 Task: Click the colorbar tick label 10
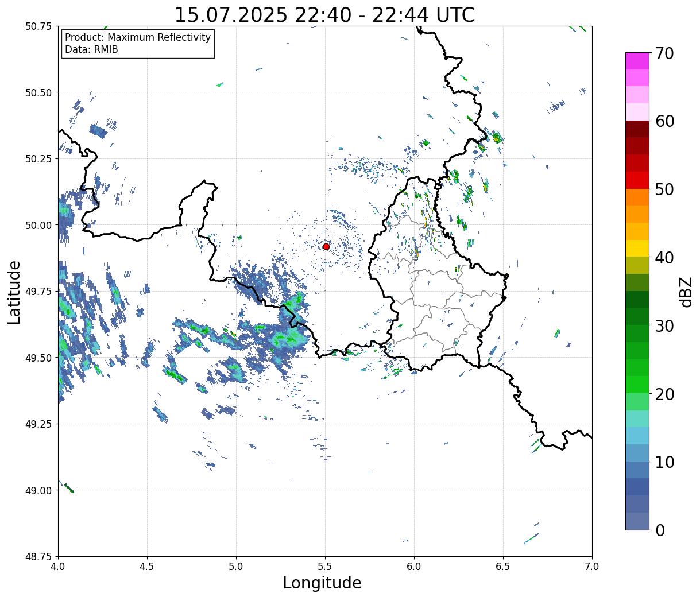(x=664, y=462)
